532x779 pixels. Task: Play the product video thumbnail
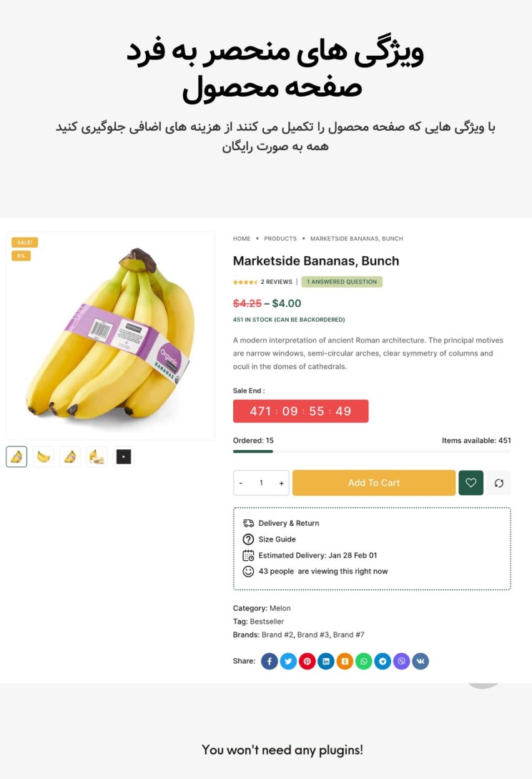point(124,456)
